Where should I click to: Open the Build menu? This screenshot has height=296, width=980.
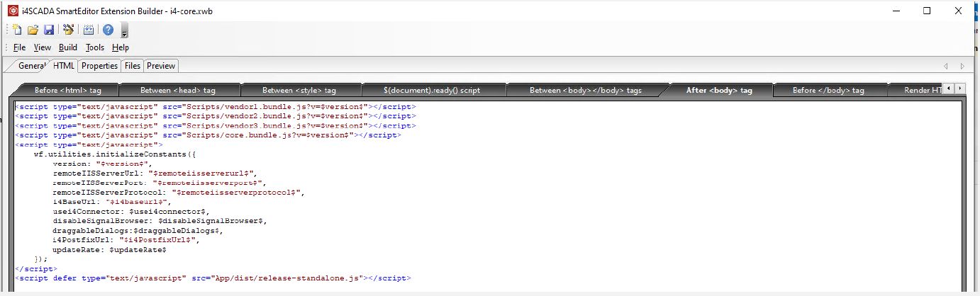click(x=68, y=47)
